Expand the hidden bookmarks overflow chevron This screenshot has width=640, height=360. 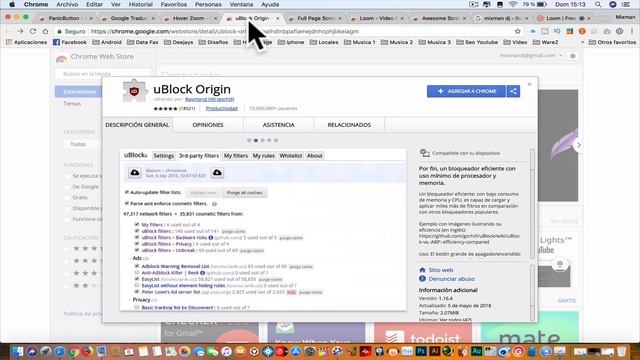point(582,42)
